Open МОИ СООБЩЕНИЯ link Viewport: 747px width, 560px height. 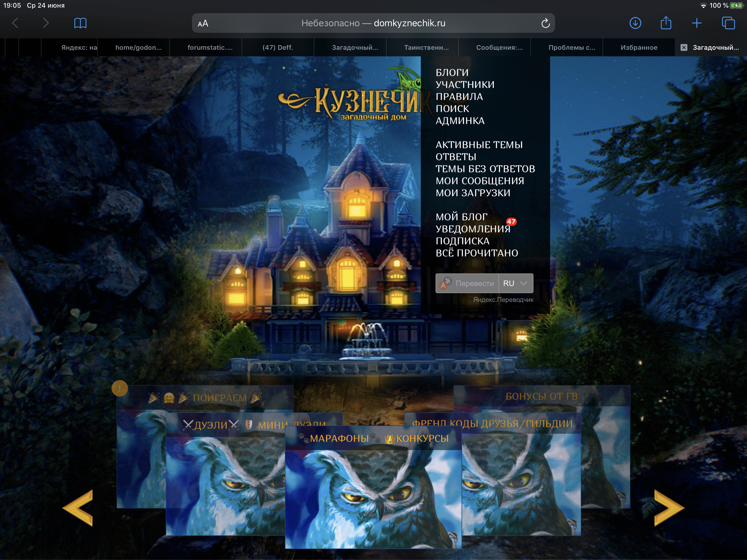(x=480, y=181)
